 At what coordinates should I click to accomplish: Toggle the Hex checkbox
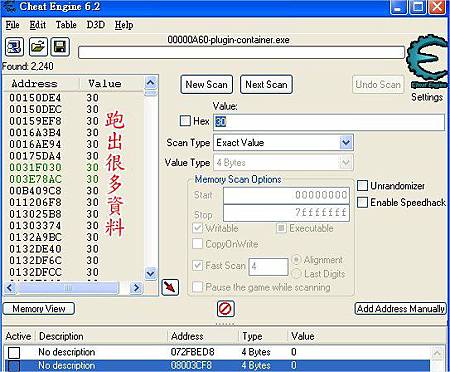[185, 121]
